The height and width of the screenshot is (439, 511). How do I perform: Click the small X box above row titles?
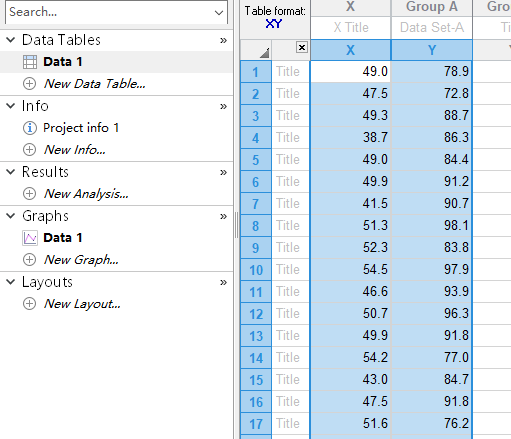[302, 48]
